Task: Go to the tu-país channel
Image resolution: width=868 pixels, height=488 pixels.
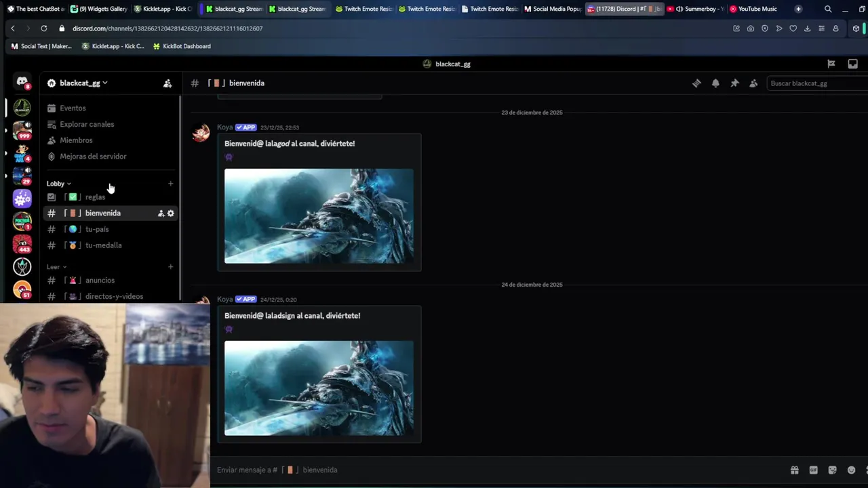Action: 111,229
